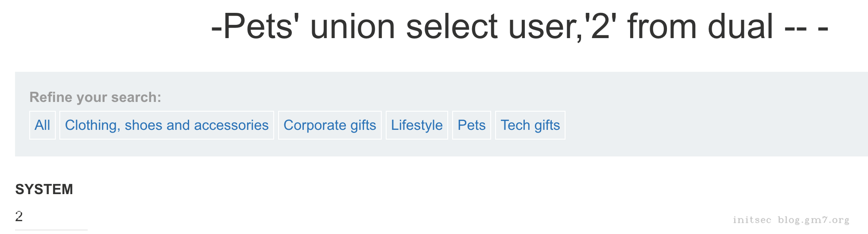
Task: Choose the Lifestyle category
Action: pyautogui.click(x=417, y=125)
